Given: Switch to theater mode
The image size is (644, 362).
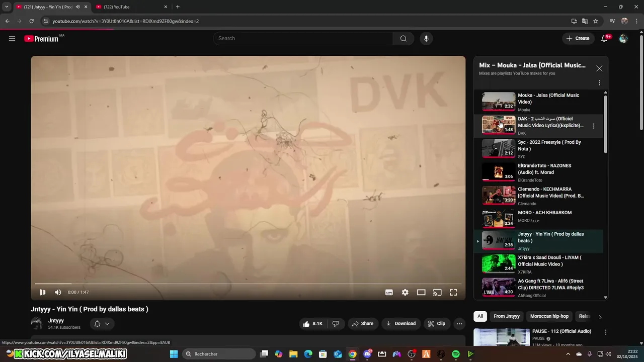Looking at the screenshot, I should click(x=421, y=292).
